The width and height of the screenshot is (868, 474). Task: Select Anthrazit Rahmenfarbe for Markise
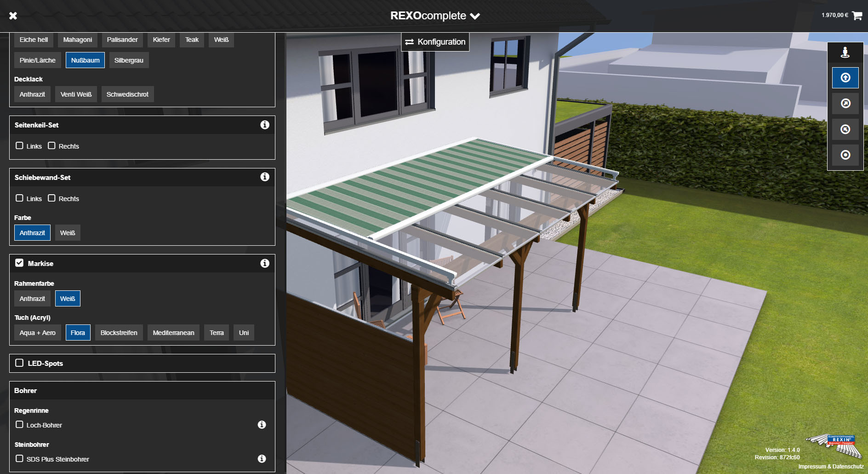[32, 299]
